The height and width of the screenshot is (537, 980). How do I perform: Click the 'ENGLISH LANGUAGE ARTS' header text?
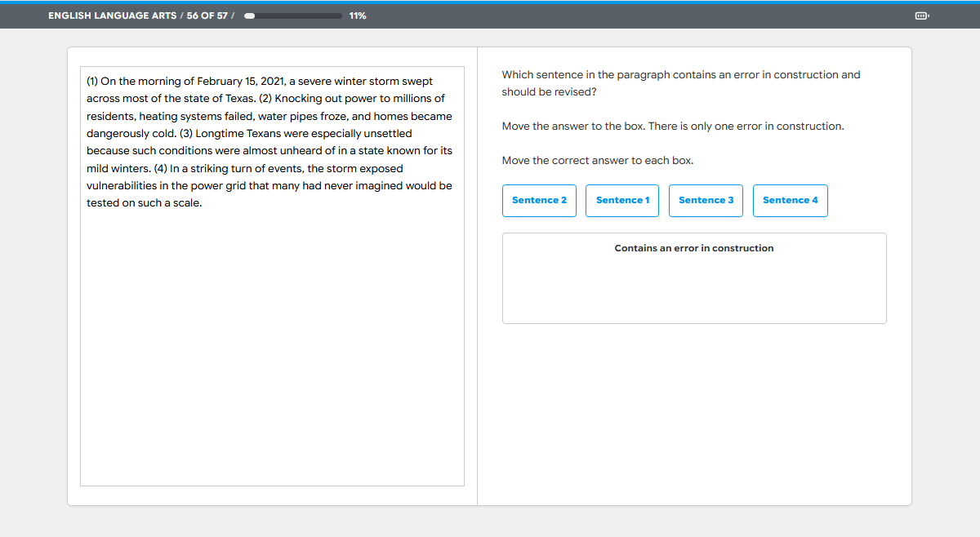pos(112,16)
